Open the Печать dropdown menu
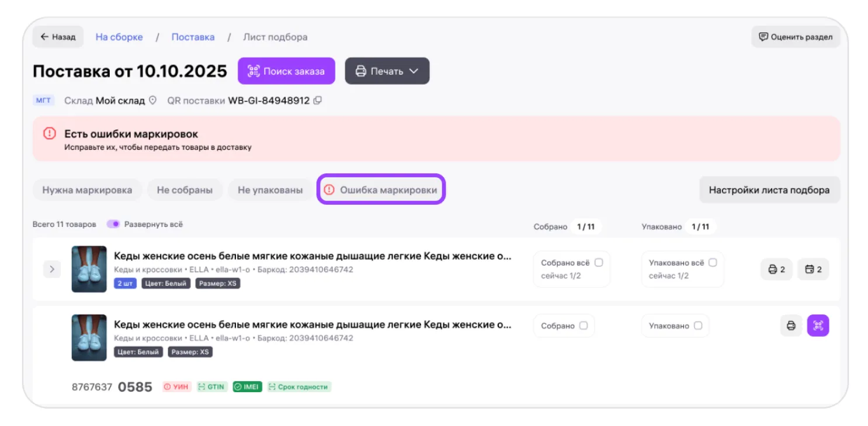Viewport: 868px width, 426px height. (387, 71)
